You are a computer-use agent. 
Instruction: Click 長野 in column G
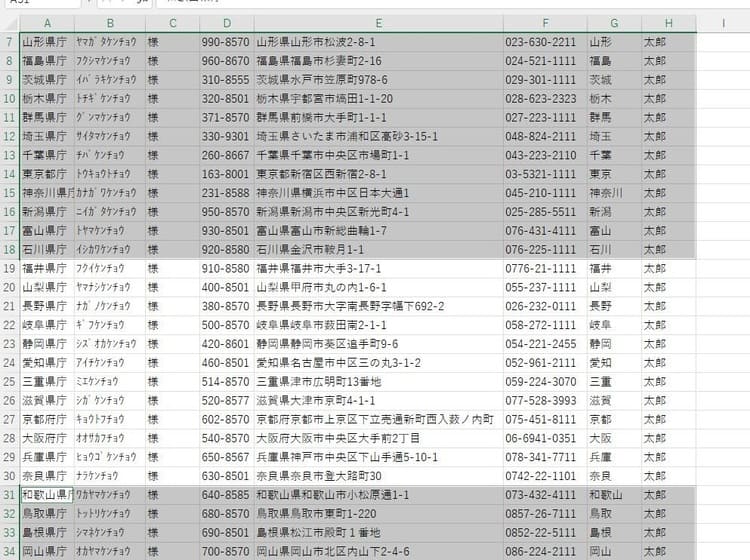(614, 306)
